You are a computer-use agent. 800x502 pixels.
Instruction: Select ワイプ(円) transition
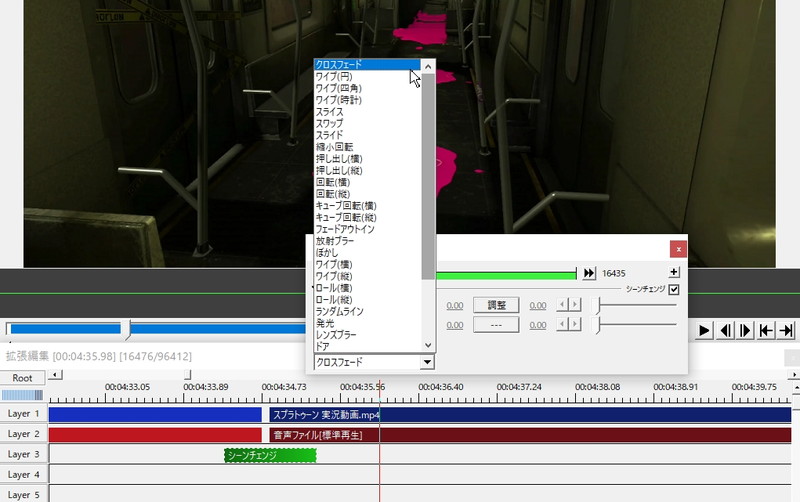(367, 76)
